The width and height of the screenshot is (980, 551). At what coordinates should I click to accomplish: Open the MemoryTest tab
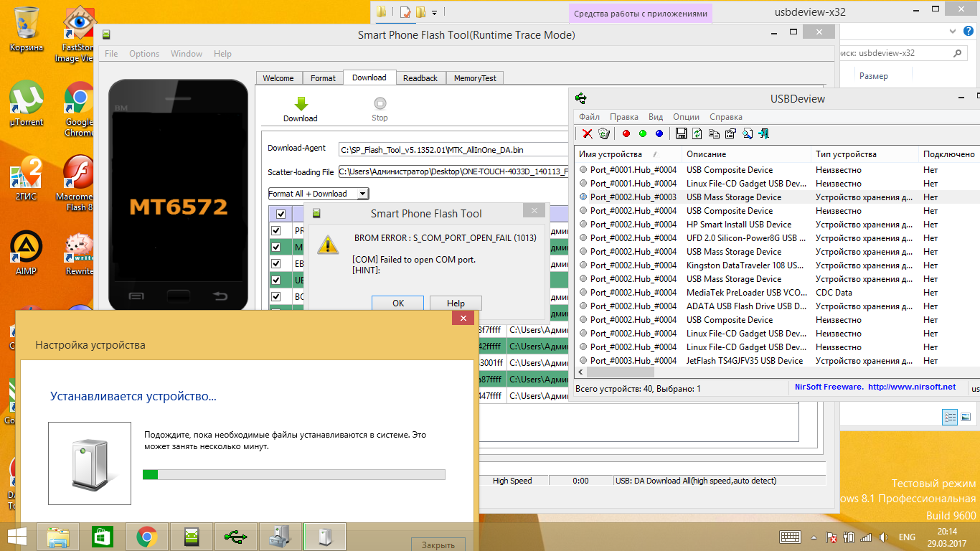pyautogui.click(x=475, y=78)
